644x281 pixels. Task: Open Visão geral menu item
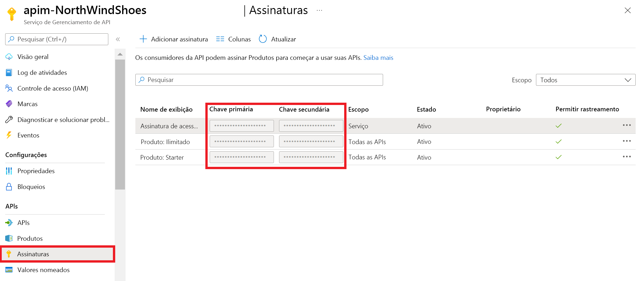pos(33,57)
